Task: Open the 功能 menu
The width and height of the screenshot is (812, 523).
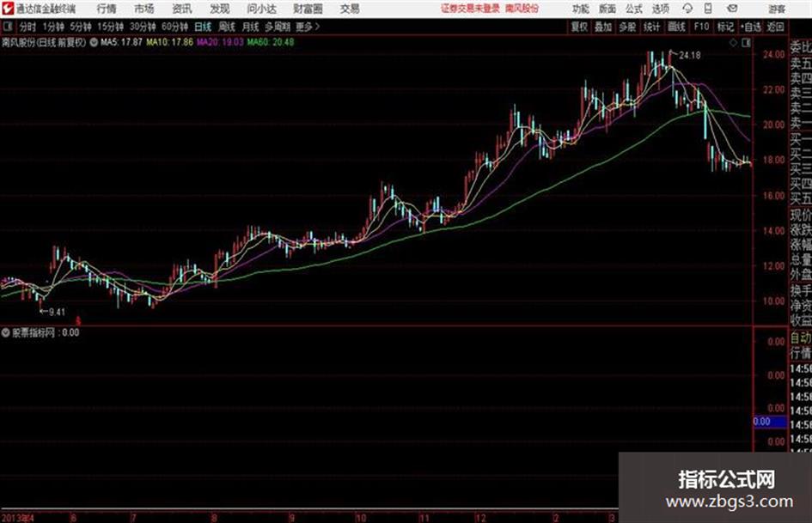Action: [581, 9]
